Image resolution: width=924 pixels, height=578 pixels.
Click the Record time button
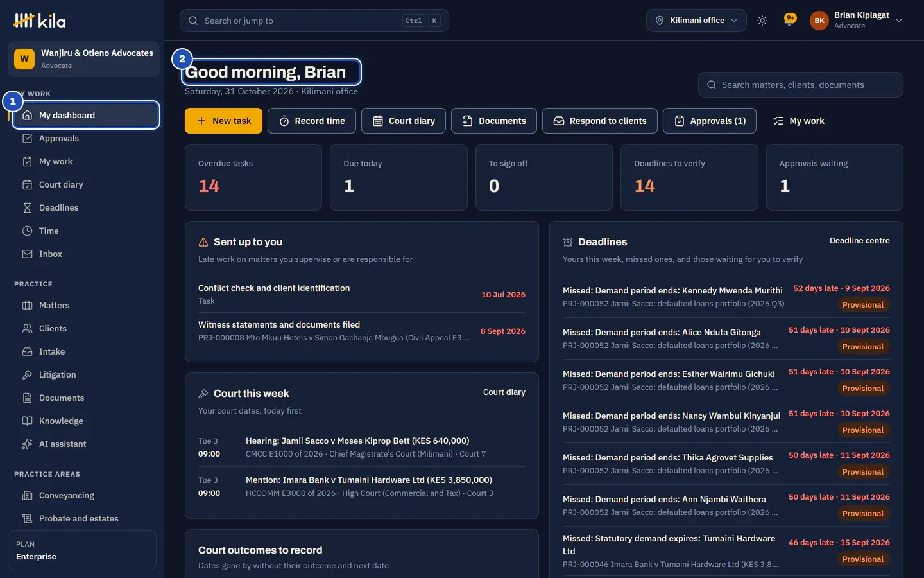click(x=312, y=121)
